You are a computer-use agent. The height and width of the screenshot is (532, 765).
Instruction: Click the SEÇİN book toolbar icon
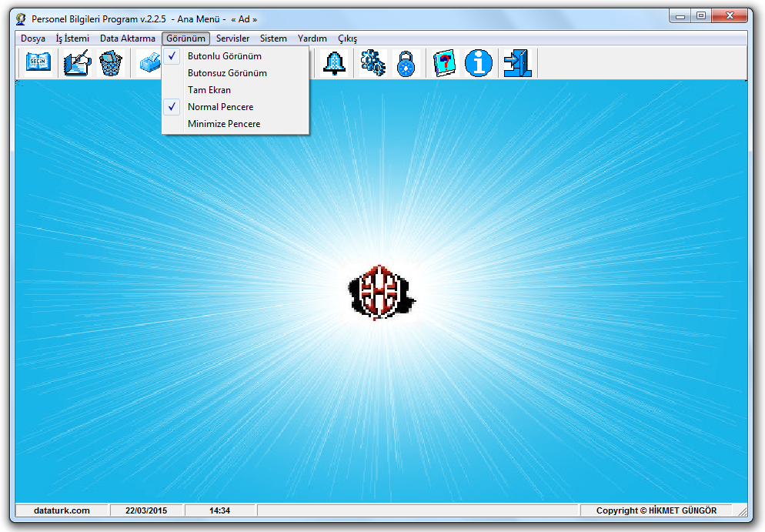click(38, 63)
